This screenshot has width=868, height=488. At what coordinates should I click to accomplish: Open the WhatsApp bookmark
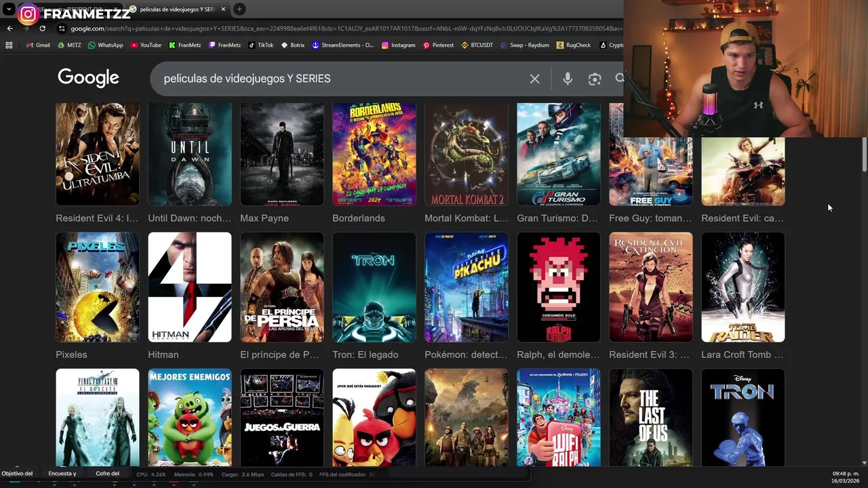(x=105, y=45)
